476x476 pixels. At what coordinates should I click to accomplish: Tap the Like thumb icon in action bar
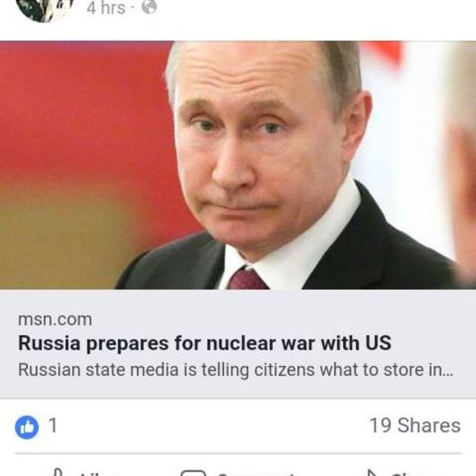pyautogui.click(x=57, y=473)
